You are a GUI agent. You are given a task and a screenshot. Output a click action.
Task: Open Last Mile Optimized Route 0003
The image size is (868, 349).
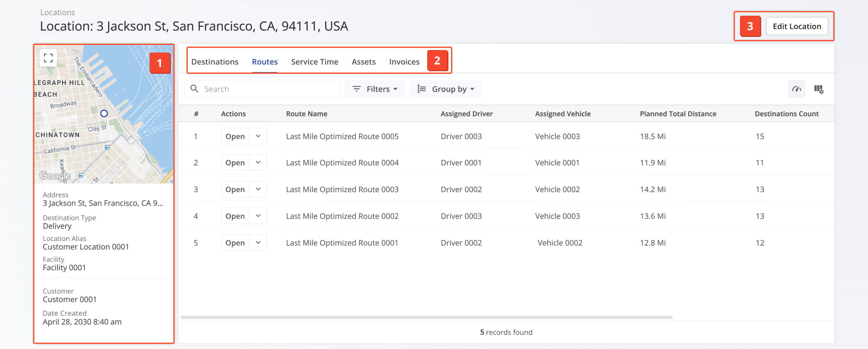tap(235, 190)
